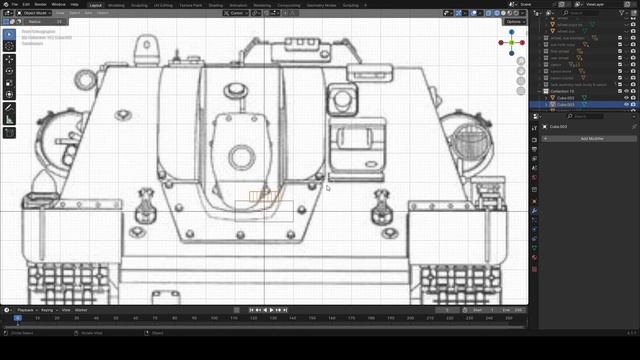Open the File menu
The height and width of the screenshot is (360, 640).
coord(15,4)
